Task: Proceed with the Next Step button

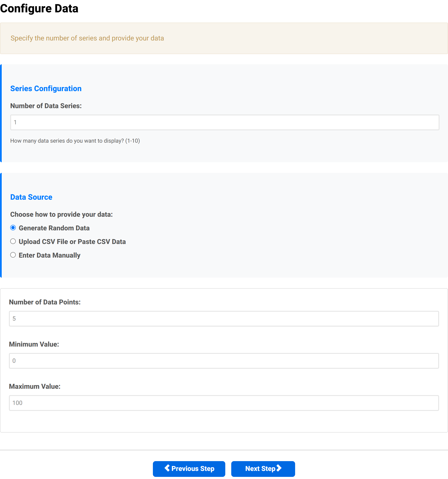Action: 263,469
